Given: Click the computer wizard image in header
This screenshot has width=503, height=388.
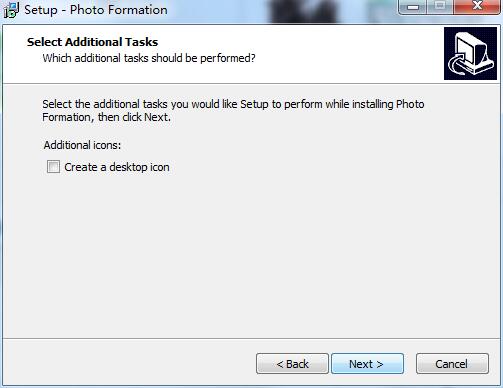Looking at the screenshot, I should tap(470, 53).
